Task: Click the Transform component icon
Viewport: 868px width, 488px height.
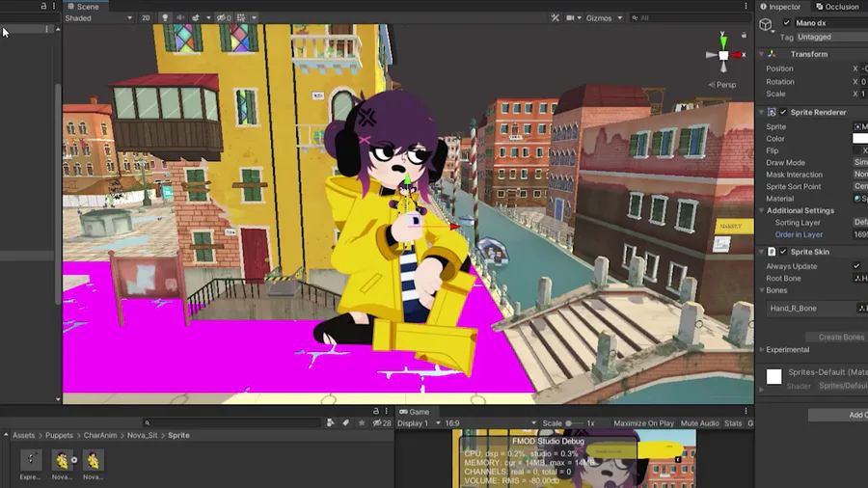Action: [772, 54]
